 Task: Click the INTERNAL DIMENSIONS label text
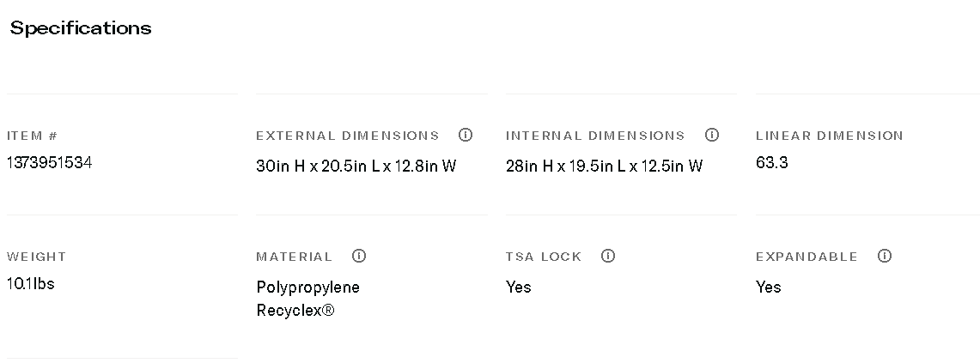[x=595, y=136]
